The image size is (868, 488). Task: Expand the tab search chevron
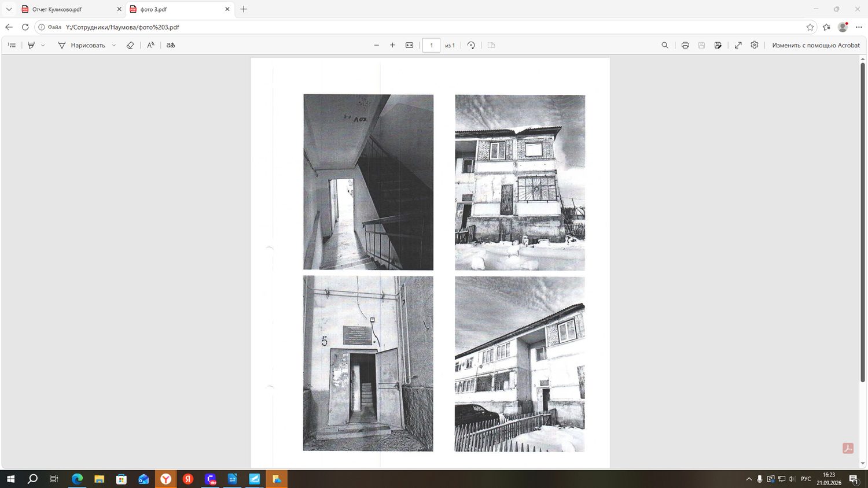pyautogui.click(x=9, y=9)
